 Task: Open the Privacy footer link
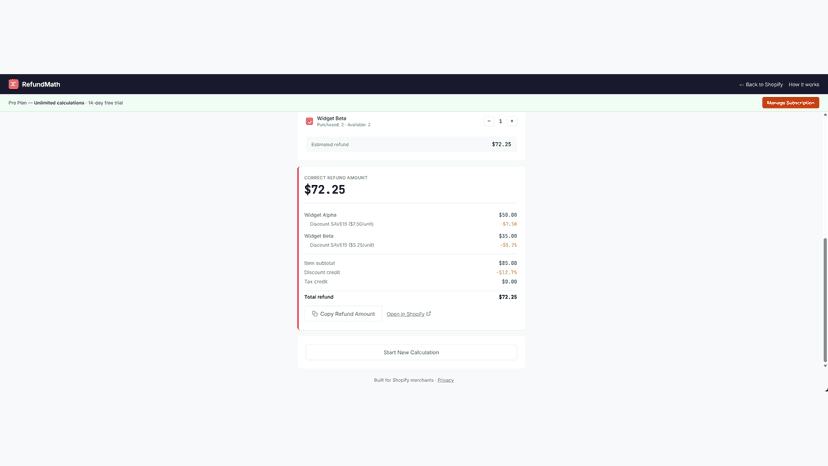[x=445, y=380]
